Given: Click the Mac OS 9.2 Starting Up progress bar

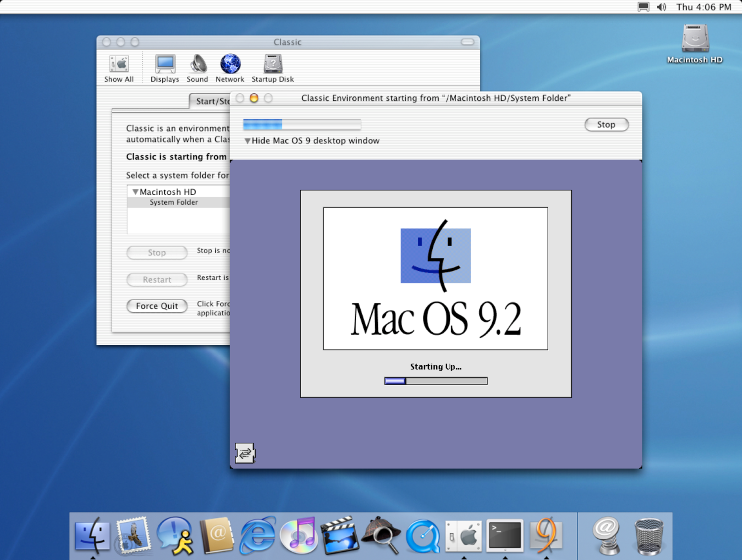Looking at the screenshot, I should 436,381.
